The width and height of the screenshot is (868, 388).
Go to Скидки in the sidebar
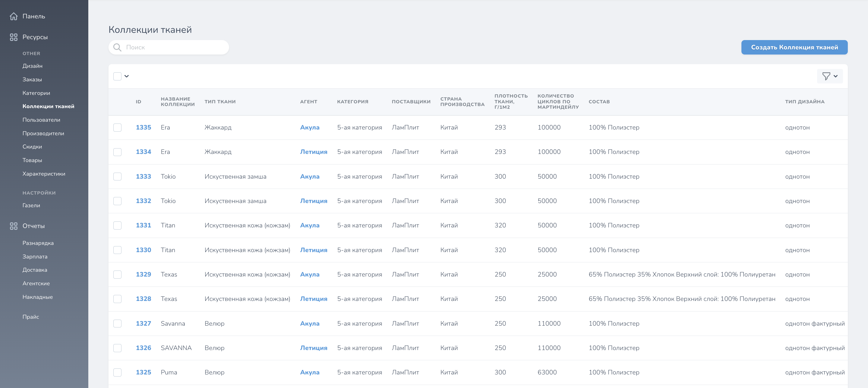[32, 147]
